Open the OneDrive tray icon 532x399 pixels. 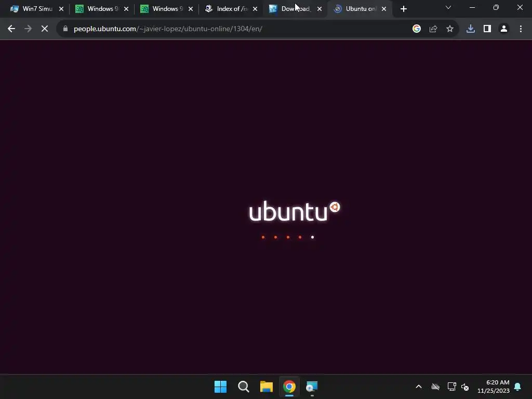coord(435,387)
